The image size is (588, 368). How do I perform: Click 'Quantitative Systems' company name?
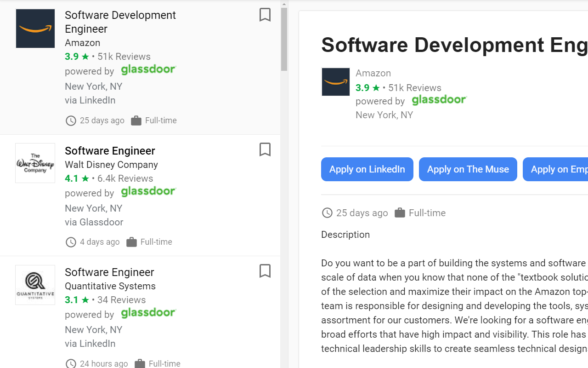(110, 286)
